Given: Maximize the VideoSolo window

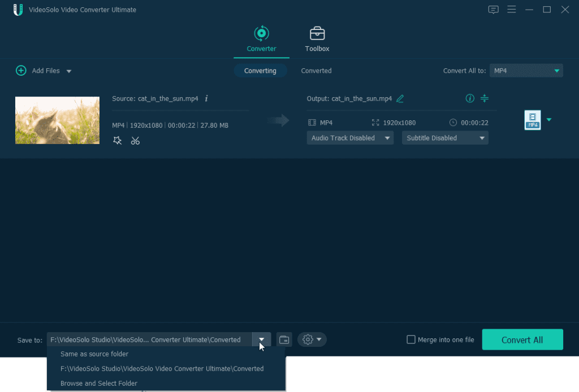Looking at the screenshot, I should pos(547,10).
